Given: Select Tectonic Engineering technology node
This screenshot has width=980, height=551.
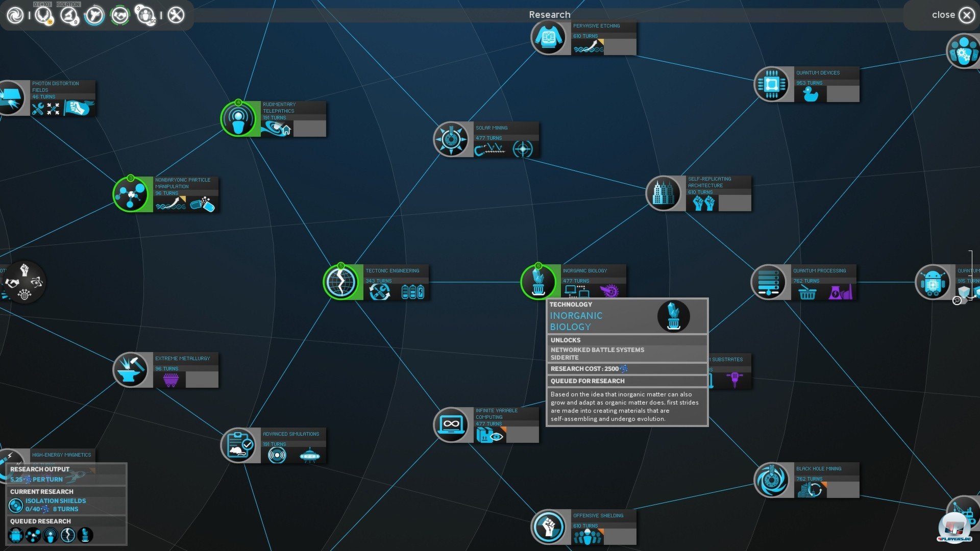Looking at the screenshot, I should pyautogui.click(x=341, y=282).
